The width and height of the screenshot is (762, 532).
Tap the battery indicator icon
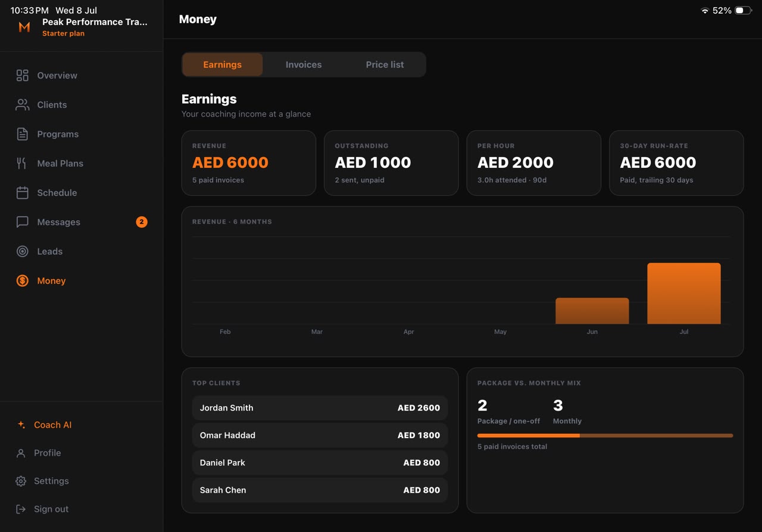coord(743,11)
